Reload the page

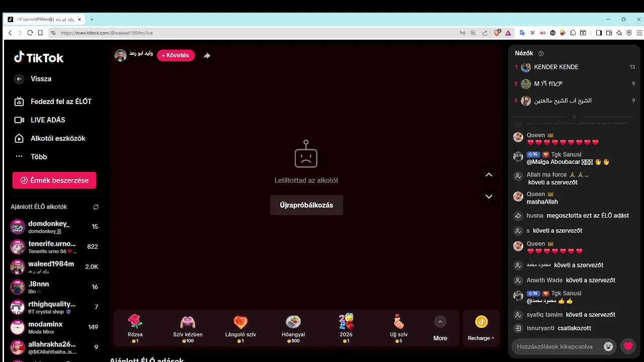(30, 33)
